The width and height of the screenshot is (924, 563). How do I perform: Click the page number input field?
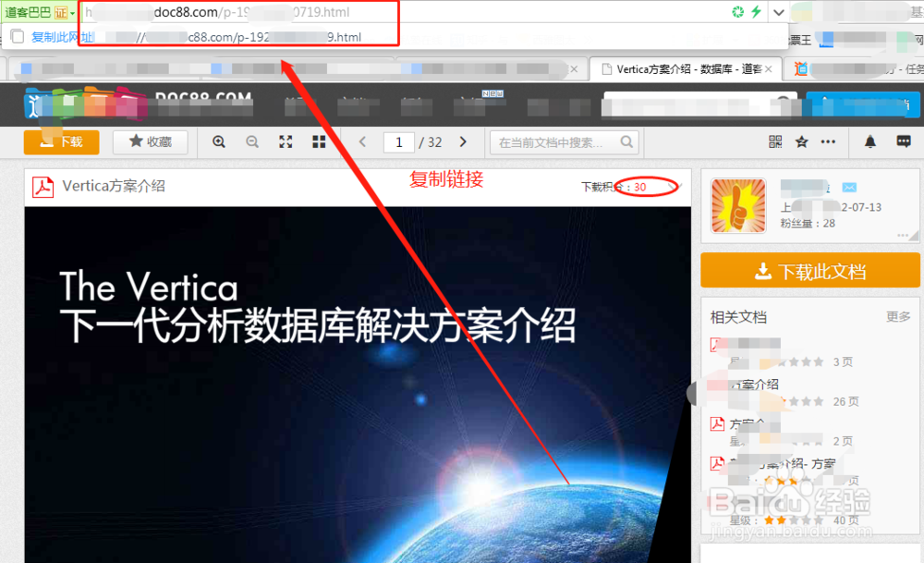tap(398, 142)
